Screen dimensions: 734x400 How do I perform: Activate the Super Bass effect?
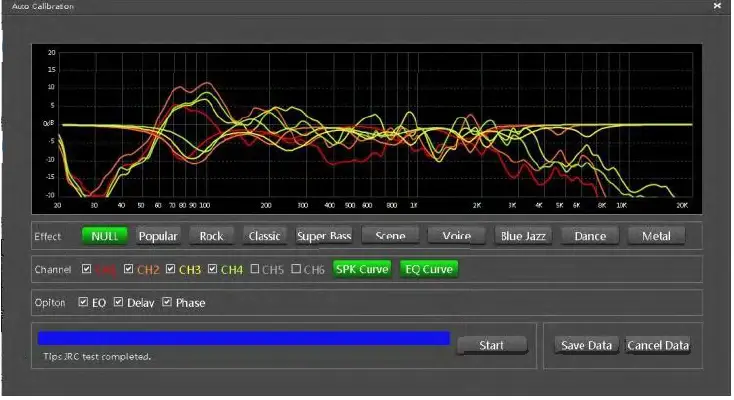tap(324, 236)
